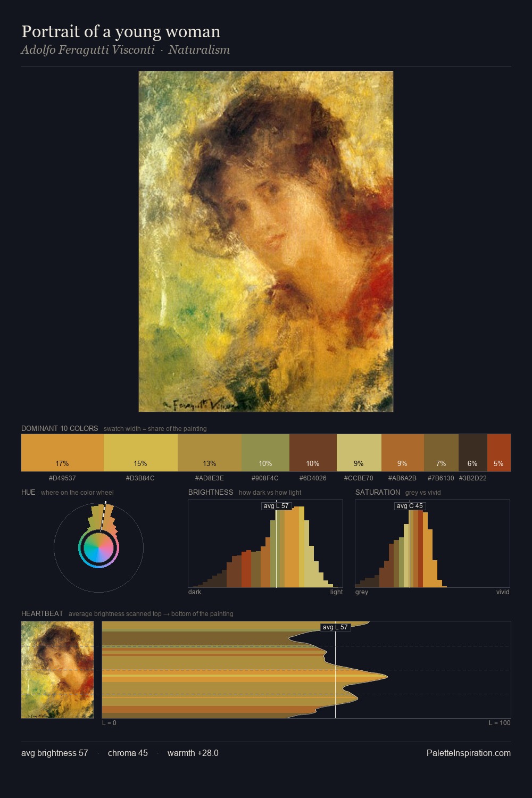
Task: Click hex code '#D49537' text
Action: [62, 478]
